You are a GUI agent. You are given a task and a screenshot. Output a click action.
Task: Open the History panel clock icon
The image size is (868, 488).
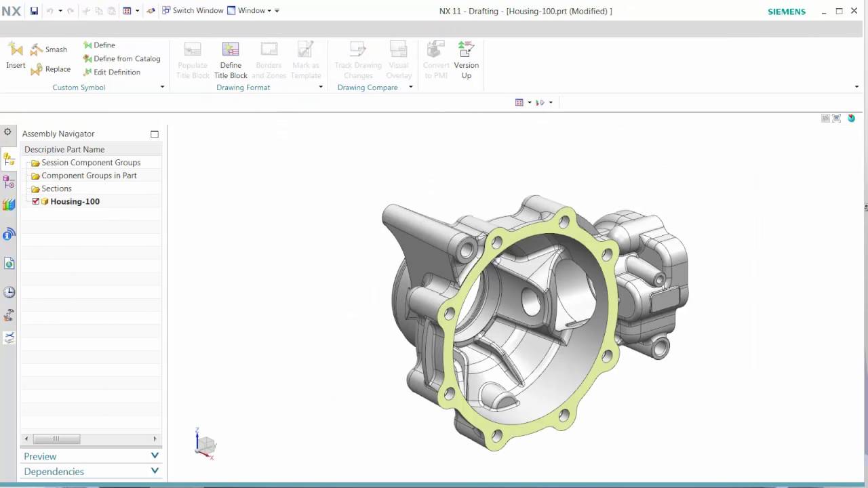pos(9,292)
